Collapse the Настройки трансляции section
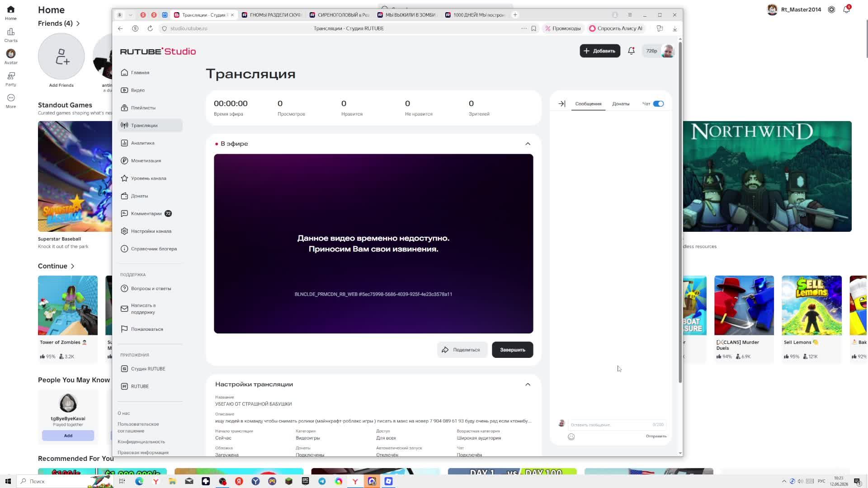This screenshot has width=868, height=488. tap(528, 385)
